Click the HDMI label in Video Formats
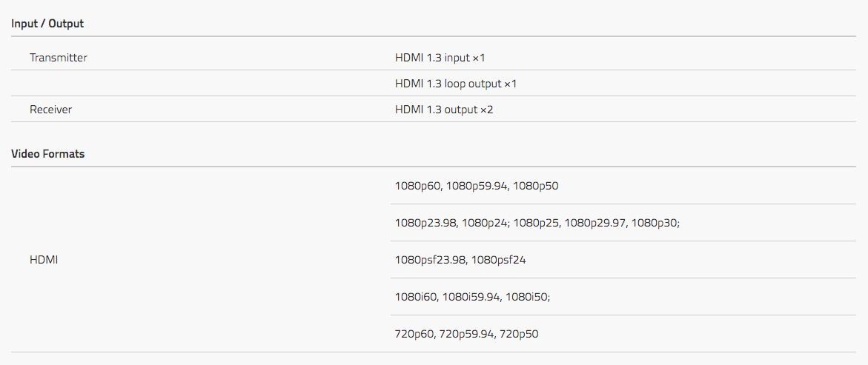The height and width of the screenshot is (365, 868). pyautogui.click(x=44, y=259)
